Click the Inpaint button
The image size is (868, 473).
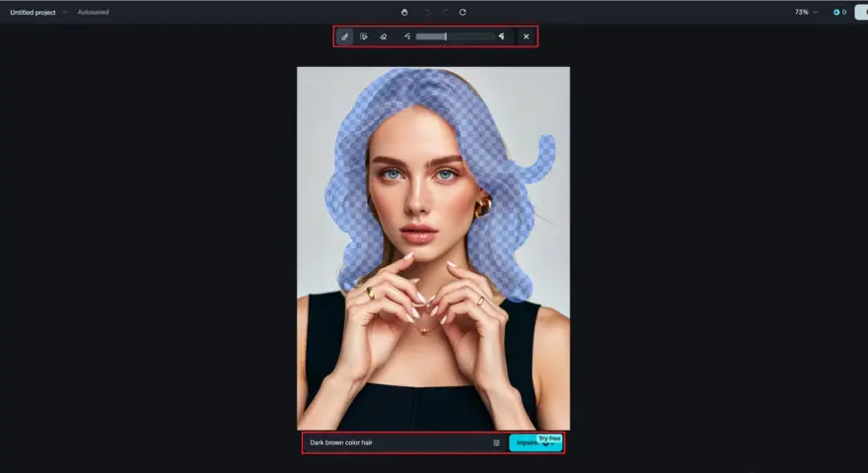536,442
